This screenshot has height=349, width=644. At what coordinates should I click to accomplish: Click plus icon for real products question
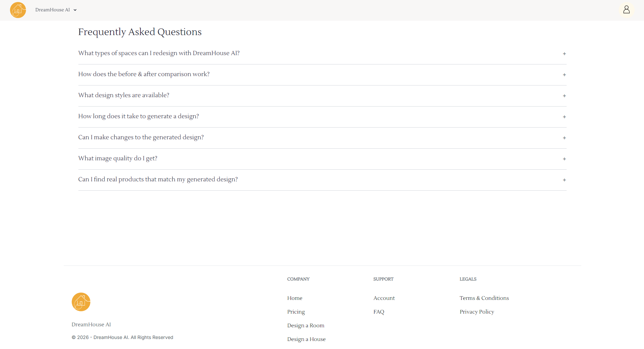coord(564,180)
